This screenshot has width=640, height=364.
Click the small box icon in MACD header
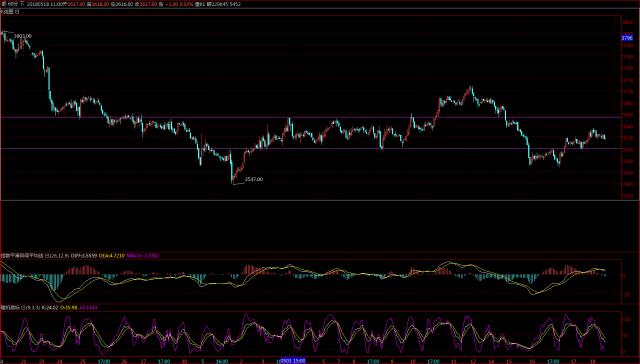47,256
